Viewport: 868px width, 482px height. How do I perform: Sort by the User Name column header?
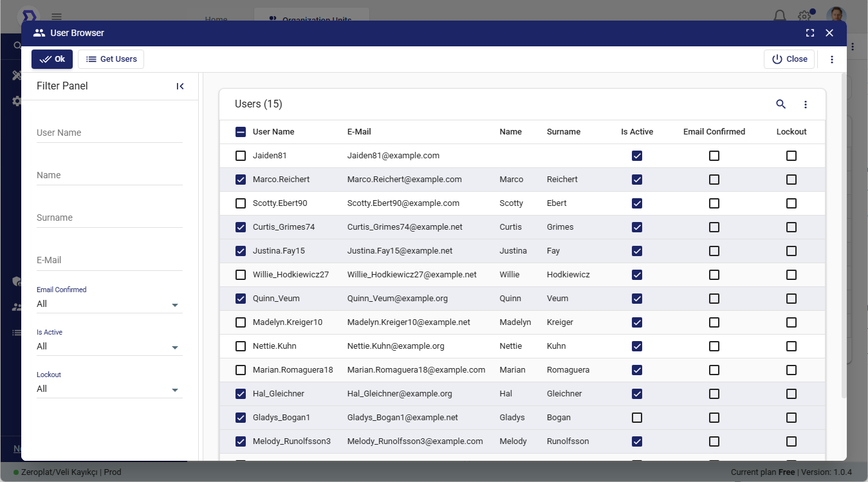(x=273, y=132)
